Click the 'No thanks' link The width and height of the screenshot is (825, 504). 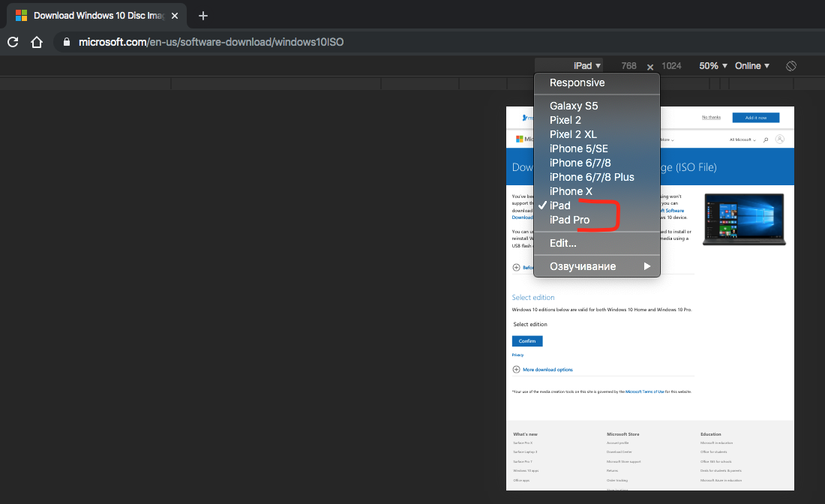tap(711, 117)
